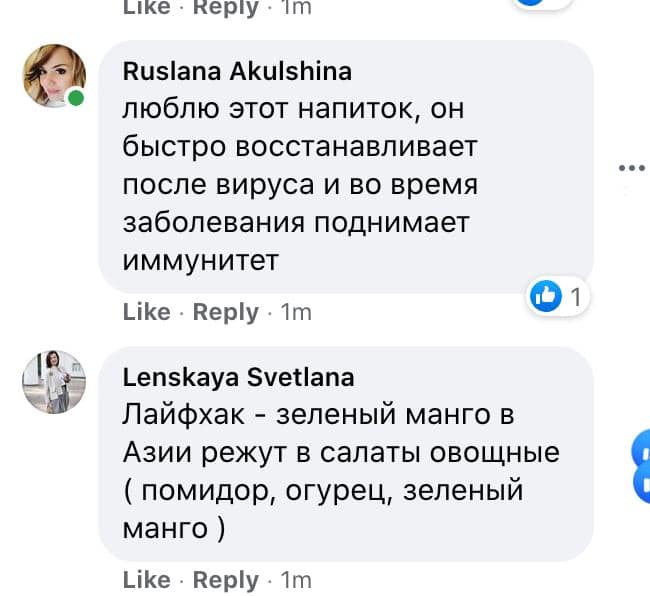Viewport: 650px width, 596px height.
Task: Click the partially cut-off Like link at top
Action: pyautogui.click(x=146, y=6)
